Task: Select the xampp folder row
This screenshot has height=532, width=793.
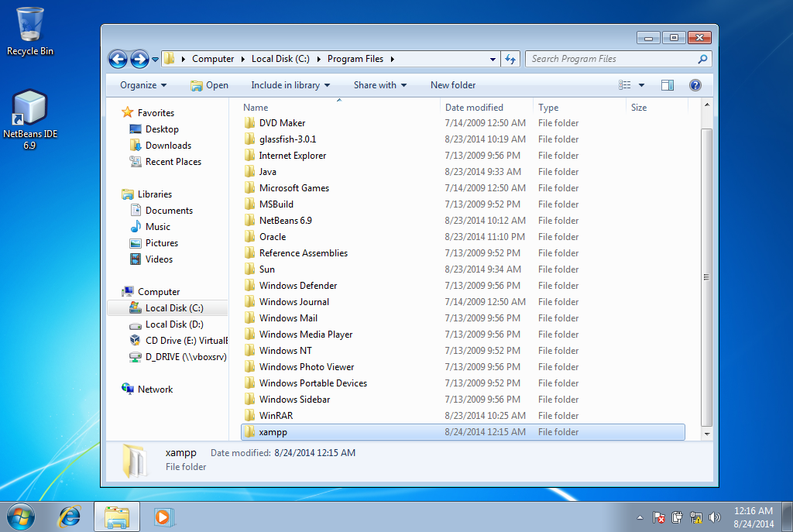Action: click(x=463, y=432)
